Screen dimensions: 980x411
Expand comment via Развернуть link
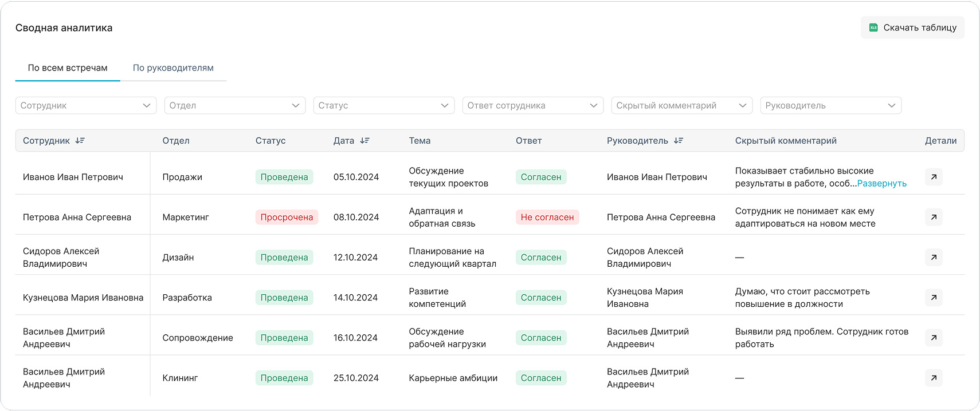[x=881, y=184]
